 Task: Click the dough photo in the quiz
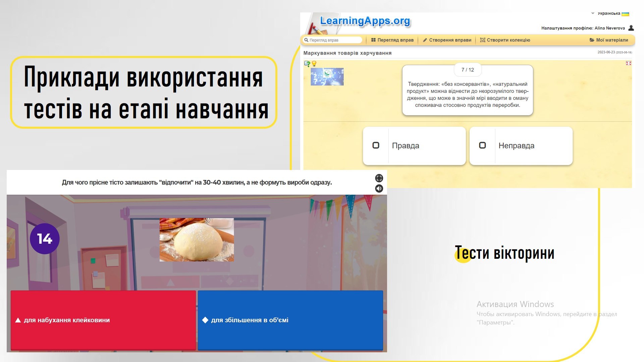coord(197,240)
